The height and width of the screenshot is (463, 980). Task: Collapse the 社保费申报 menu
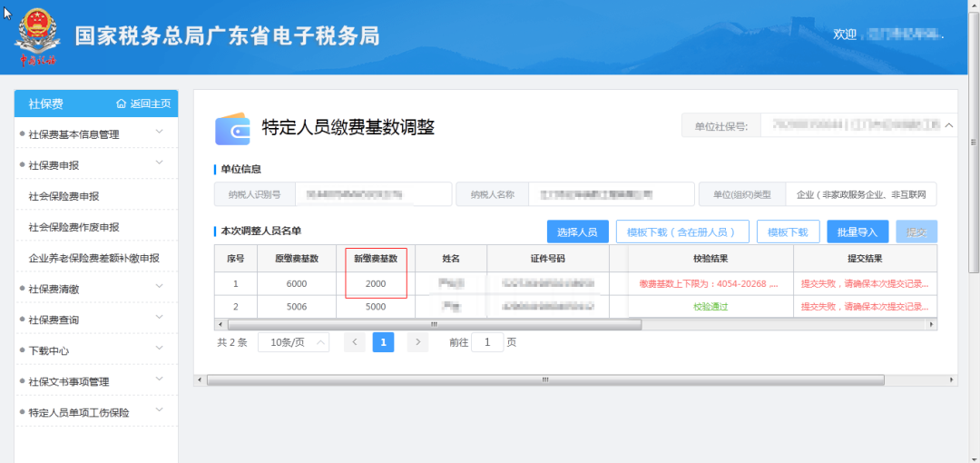pyautogui.click(x=96, y=165)
